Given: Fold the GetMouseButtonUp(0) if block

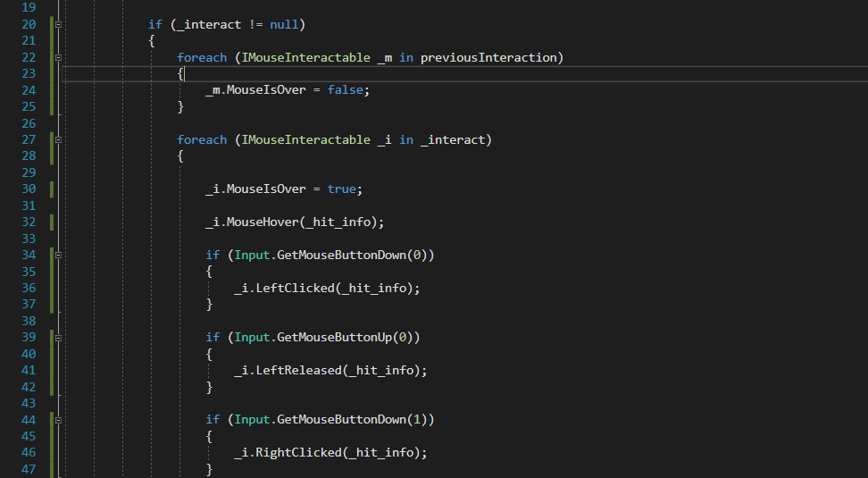Looking at the screenshot, I should 58,337.
